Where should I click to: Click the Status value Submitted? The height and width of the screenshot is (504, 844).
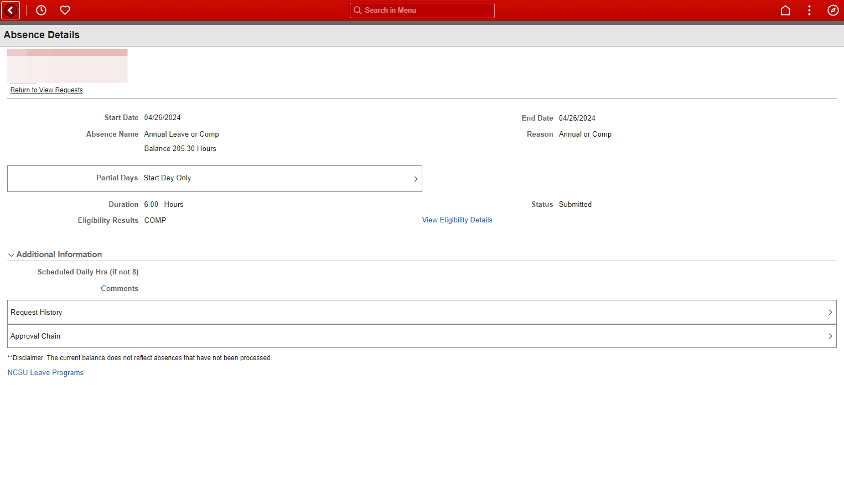pyautogui.click(x=575, y=204)
